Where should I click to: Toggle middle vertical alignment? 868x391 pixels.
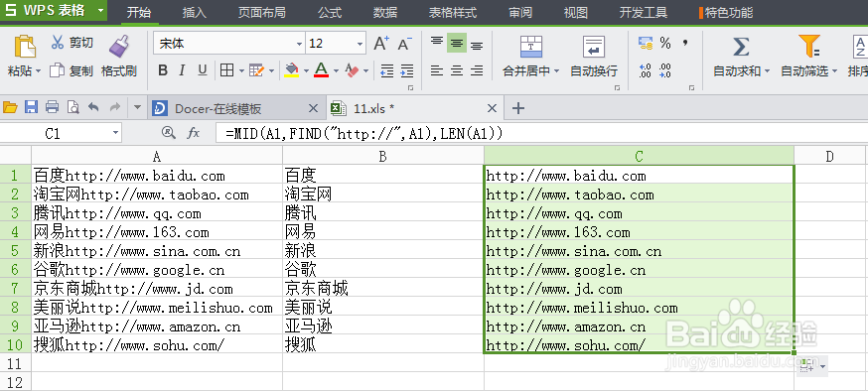tap(457, 43)
